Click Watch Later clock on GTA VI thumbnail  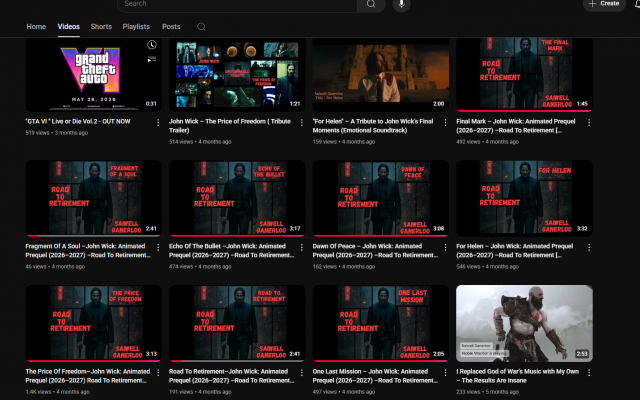pos(151,45)
